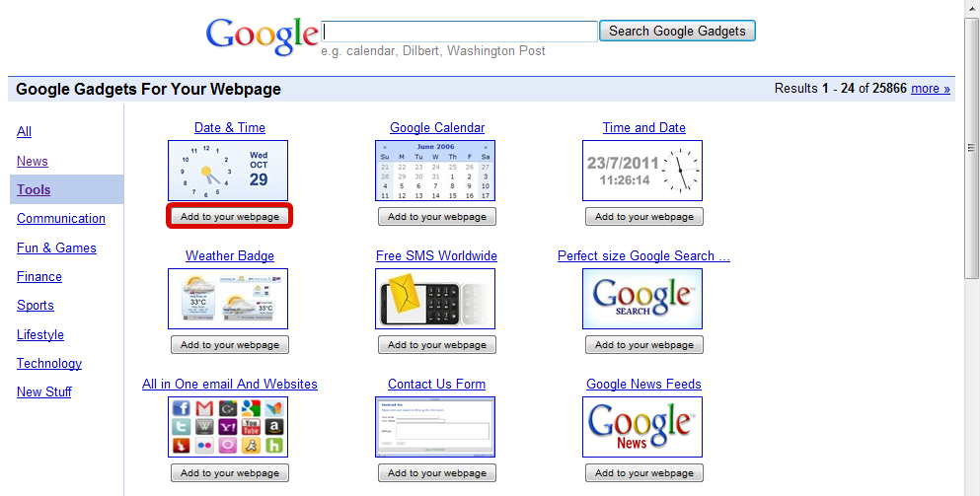Go to the Finance category
This screenshot has height=496, width=980.
[x=38, y=277]
